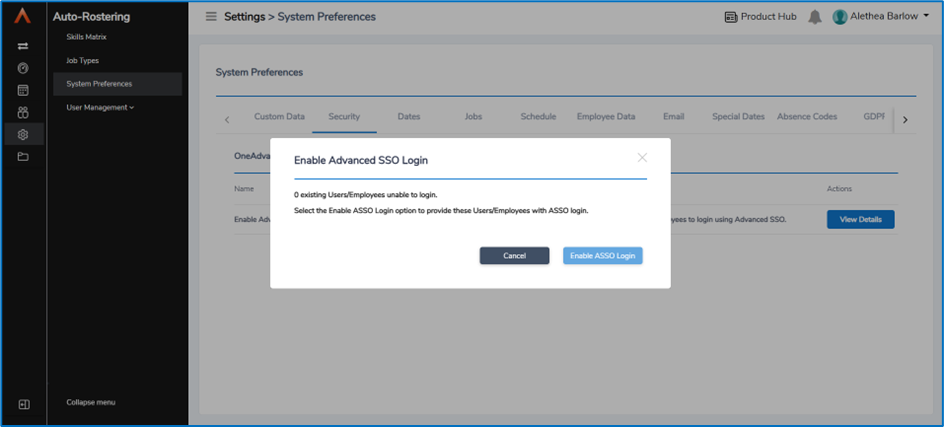944x427 pixels.
Task: Open the people group sidebar icon
Action: 23,112
